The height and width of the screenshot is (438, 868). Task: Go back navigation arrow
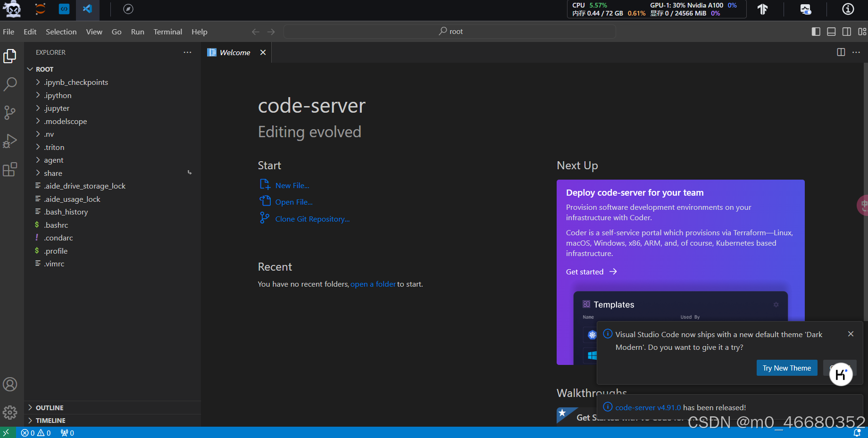256,32
